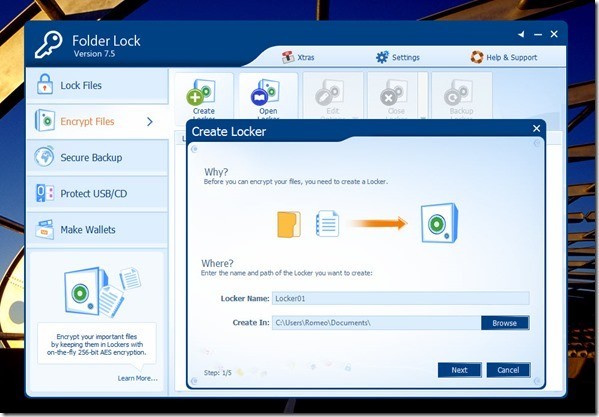Select the Protect USB/CD icon
Image resolution: width=599 pixels, height=417 pixels.
click(x=45, y=193)
